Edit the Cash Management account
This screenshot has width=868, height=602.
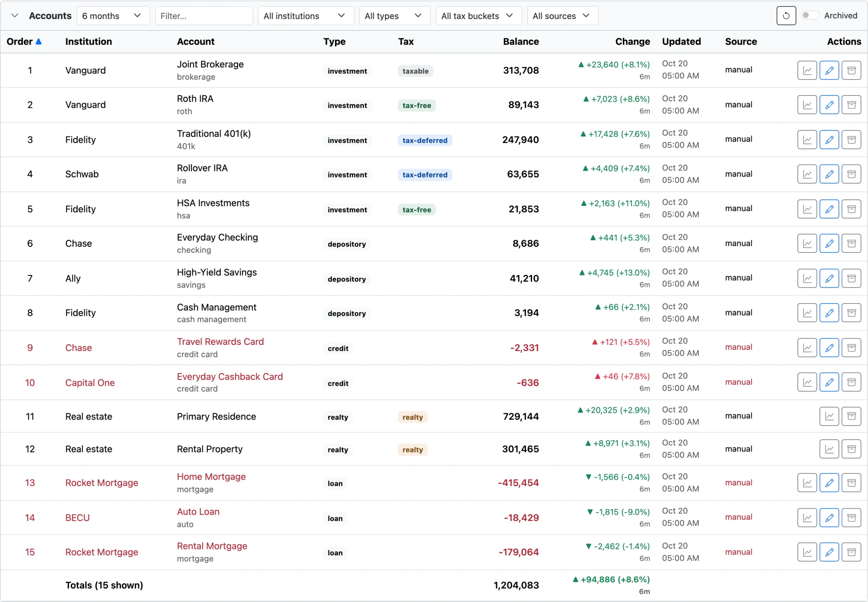pyautogui.click(x=829, y=313)
